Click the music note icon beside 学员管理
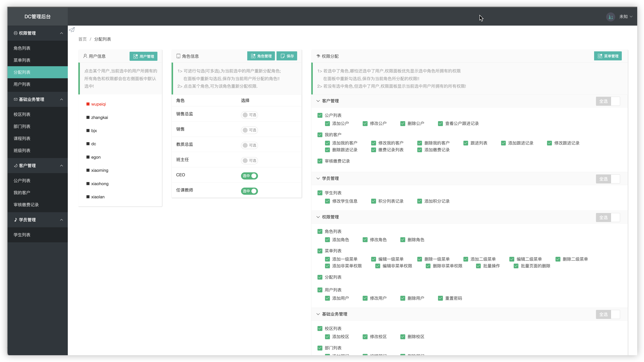The width and height of the screenshot is (644, 362). [15, 220]
